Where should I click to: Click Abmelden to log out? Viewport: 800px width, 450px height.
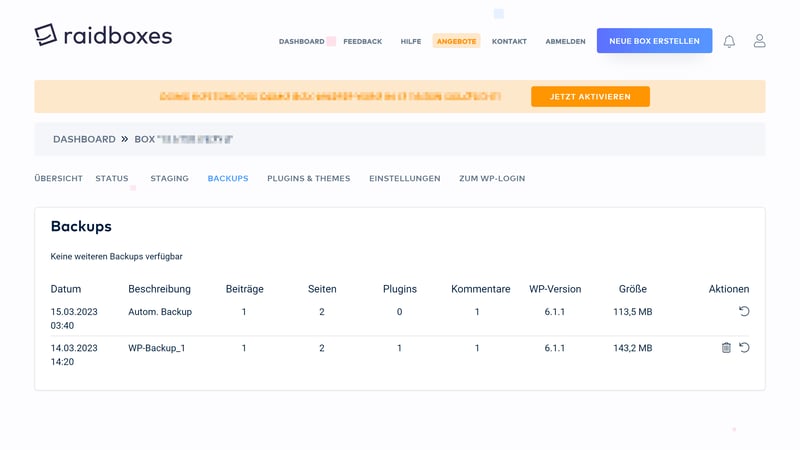[x=565, y=42]
